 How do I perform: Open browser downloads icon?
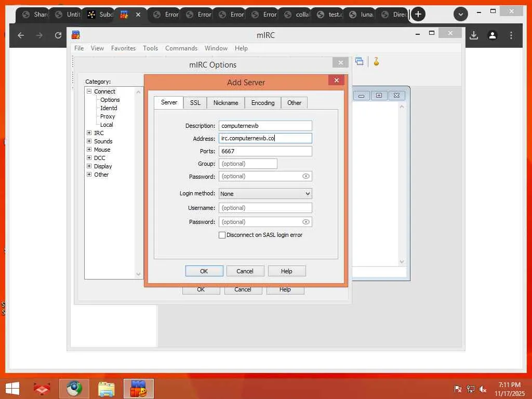click(x=474, y=35)
